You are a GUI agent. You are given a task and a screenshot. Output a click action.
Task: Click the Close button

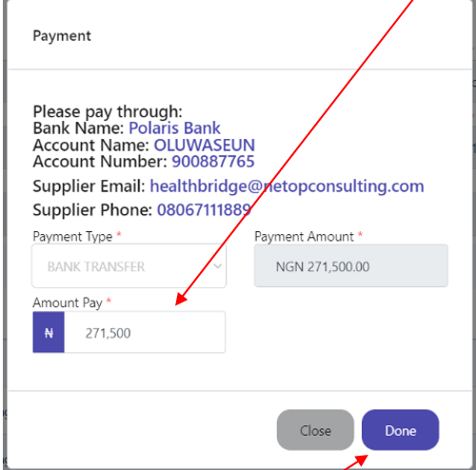[x=315, y=430]
